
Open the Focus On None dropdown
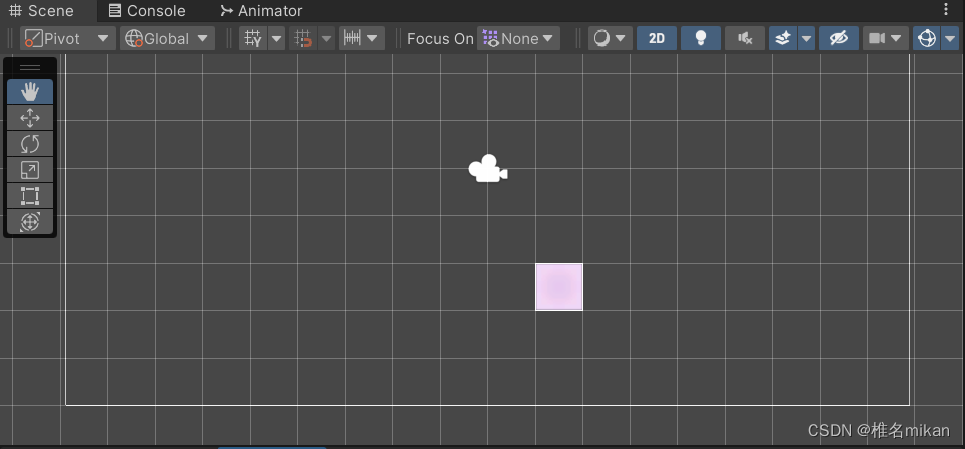(x=518, y=38)
